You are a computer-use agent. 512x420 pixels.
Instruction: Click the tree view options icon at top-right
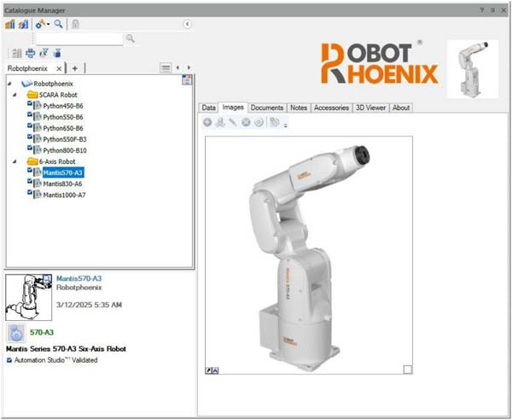tap(187, 79)
